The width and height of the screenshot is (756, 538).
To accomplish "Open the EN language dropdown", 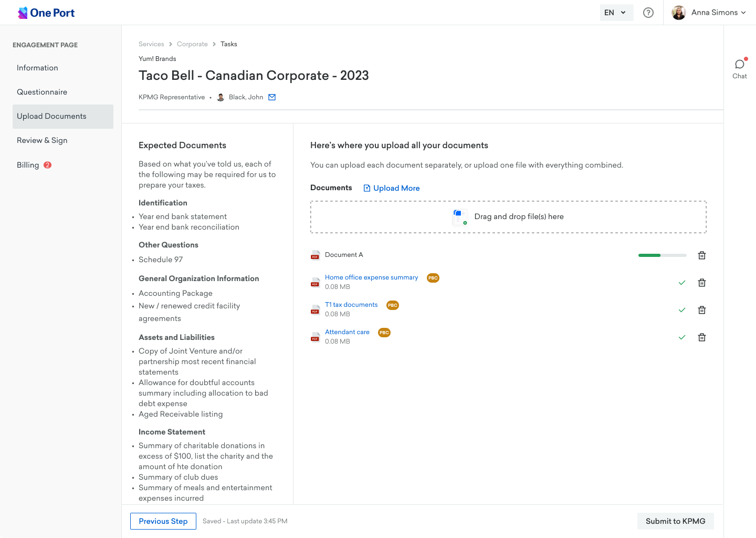I will (x=616, y=13).
